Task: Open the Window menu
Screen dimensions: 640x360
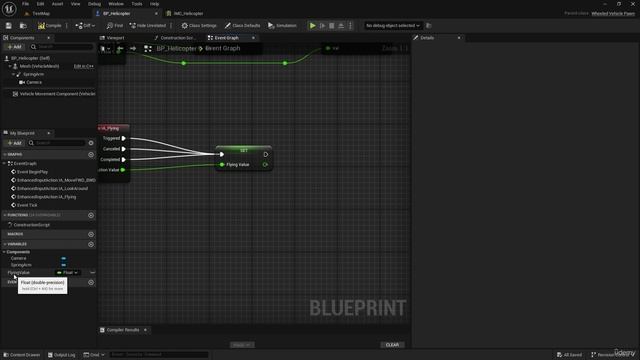Action: coord(116,4)
